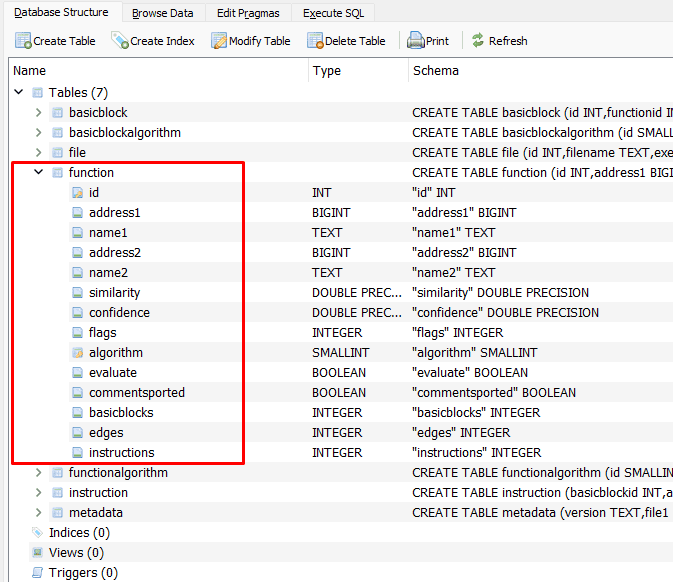Viewport: 673px width, 582px height.
Task: Click the Name column header
Action: pos(158,70)
